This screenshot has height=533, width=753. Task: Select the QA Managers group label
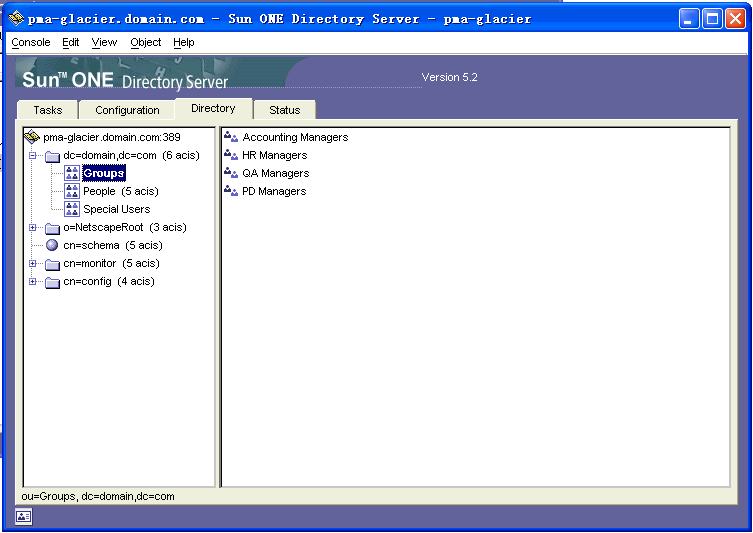coord(276,173)
